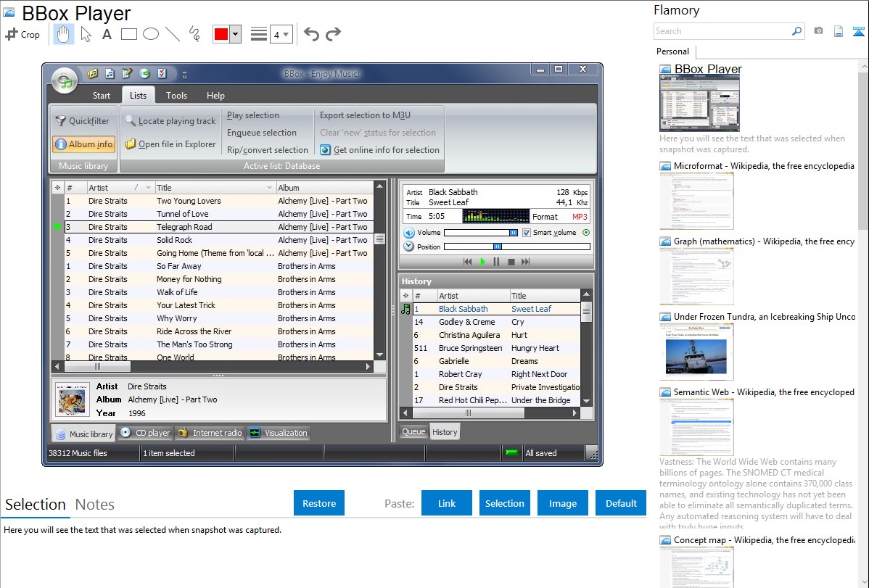The height and width of the screenshot is (588, 869).
Task: Open the Microformat Wikipedia snapshot thumbnail
Action: [696, 201]
